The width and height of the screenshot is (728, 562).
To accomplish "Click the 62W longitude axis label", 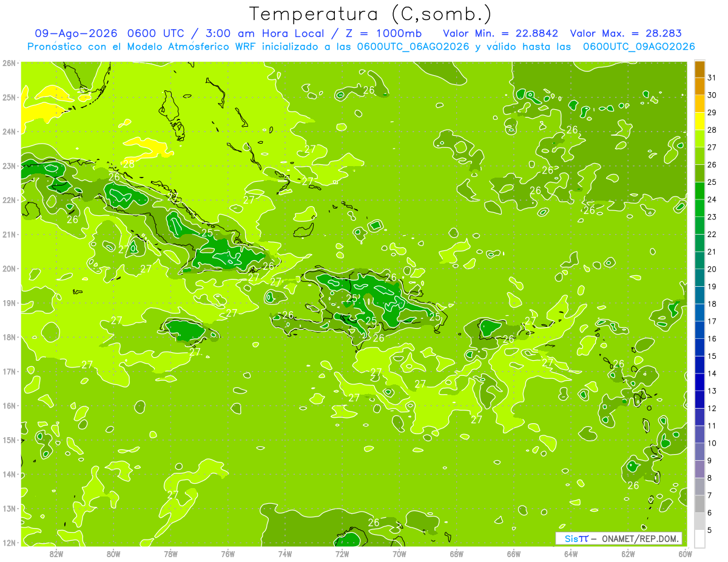I will [x=628, y=554].
